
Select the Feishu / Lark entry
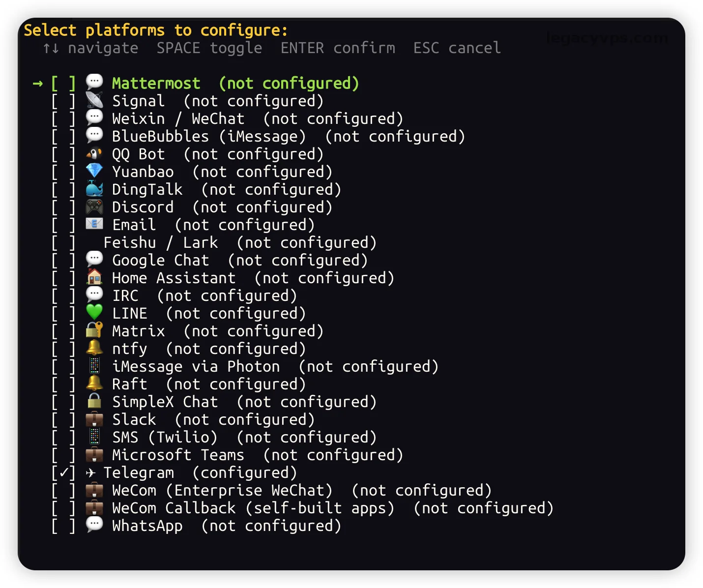pyautogui.click(x=214, y=243)
